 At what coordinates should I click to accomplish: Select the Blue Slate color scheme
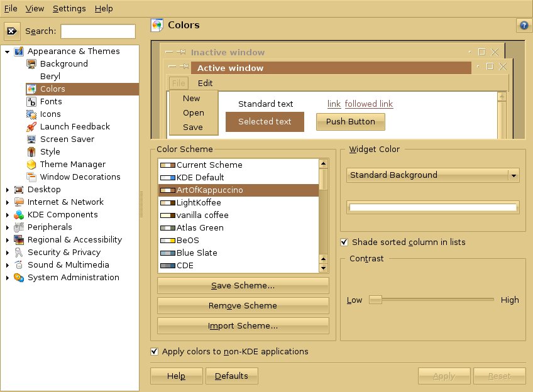pyautogui.click(x=239, y=253)
